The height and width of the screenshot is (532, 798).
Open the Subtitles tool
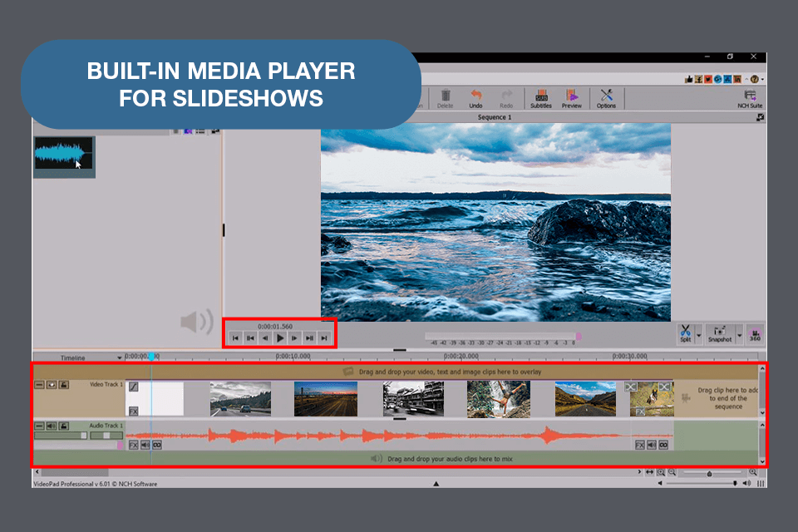pyautogui.click(x=541, y=98)
